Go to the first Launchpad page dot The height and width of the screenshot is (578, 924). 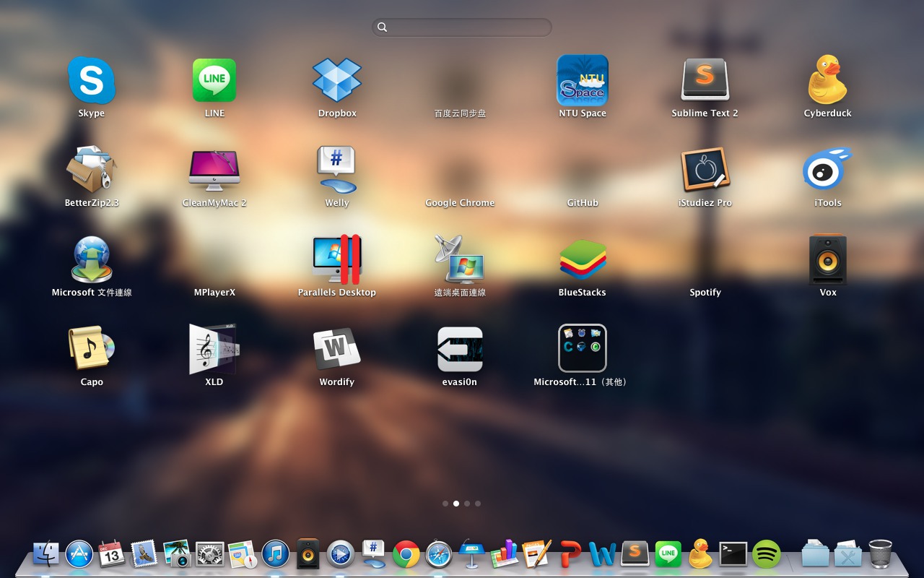[x=445, y=504]
